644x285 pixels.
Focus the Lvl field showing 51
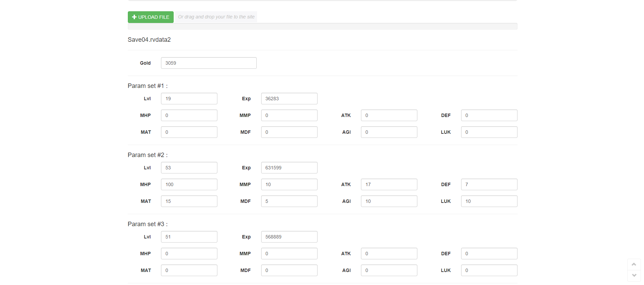(x=189, y=237)
